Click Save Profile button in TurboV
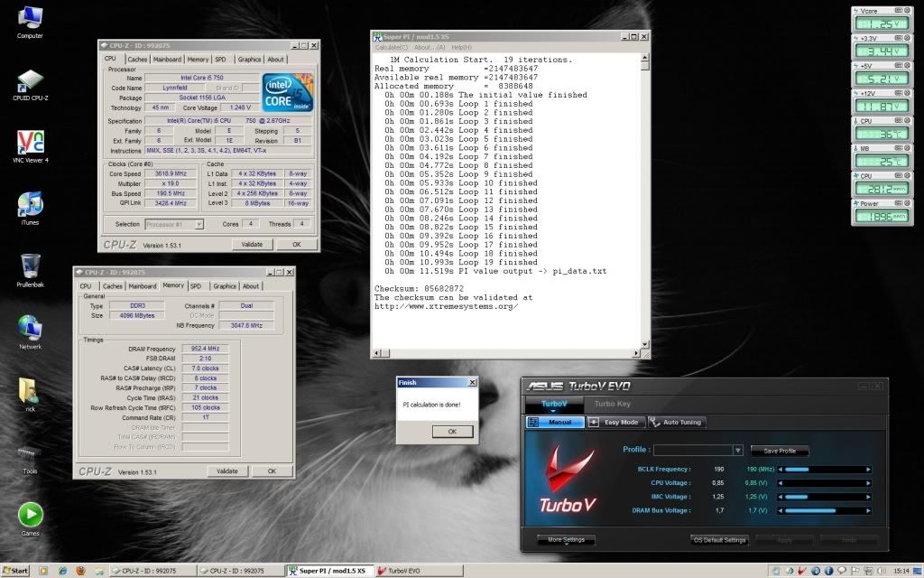The height and width of the screenshot is (578, 924). pos(779,451)
